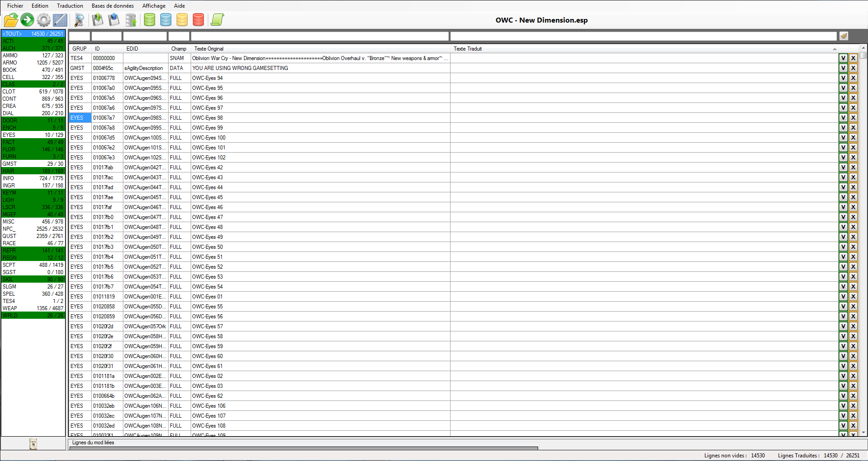The width and height of the screenshot is (868, 461).
Task: Validate the OWC-Eyes 94 row with V
Action: pos(843,78)
